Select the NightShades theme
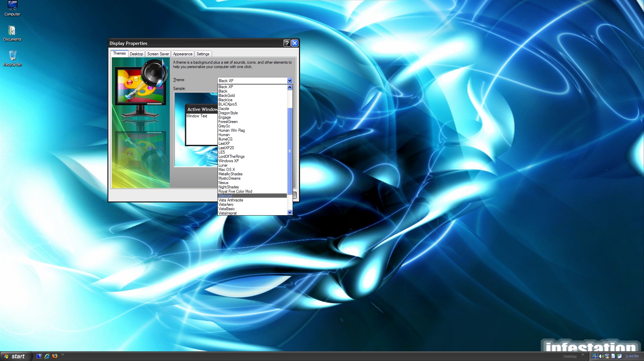644x361 pixels. (252, 187)
